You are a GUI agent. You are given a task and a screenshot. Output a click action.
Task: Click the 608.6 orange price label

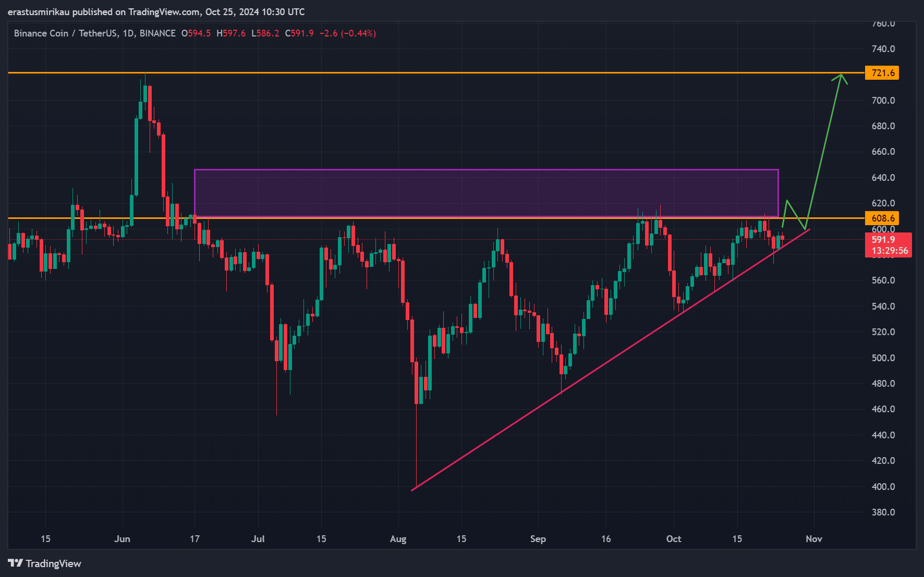[x=882, y=218]
